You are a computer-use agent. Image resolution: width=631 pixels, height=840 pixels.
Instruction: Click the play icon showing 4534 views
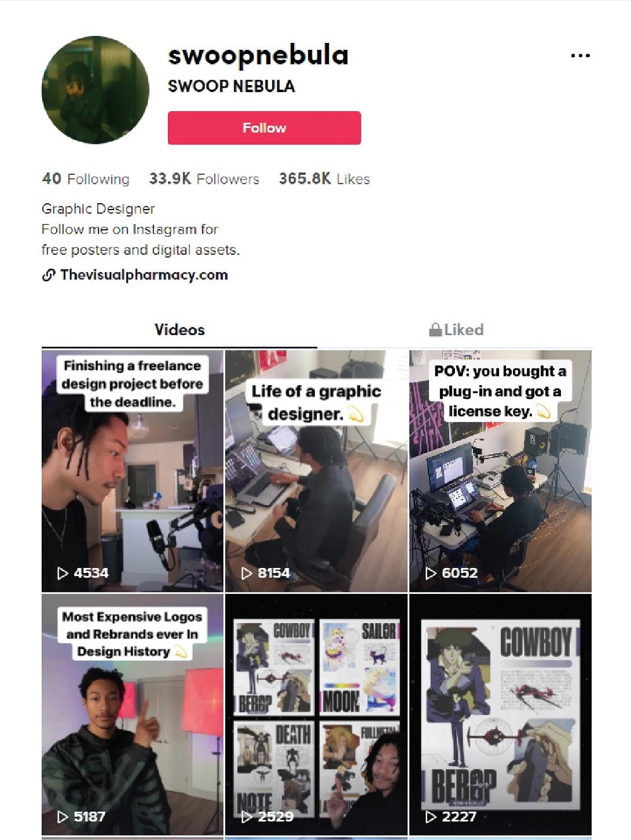click(62, 573)
